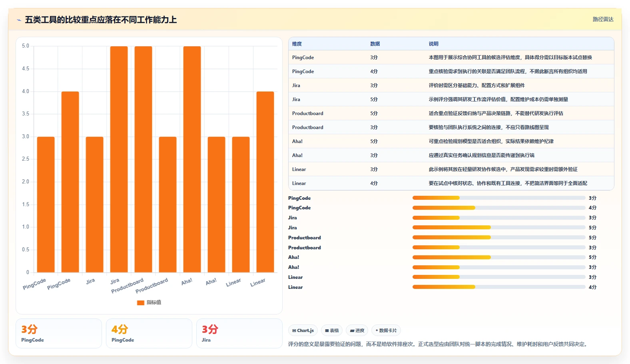Screen dimensions: 630x364
Task: Select the row text 本图用于展示综合协同工具的候选评估维度
Action: pos(475,58)
